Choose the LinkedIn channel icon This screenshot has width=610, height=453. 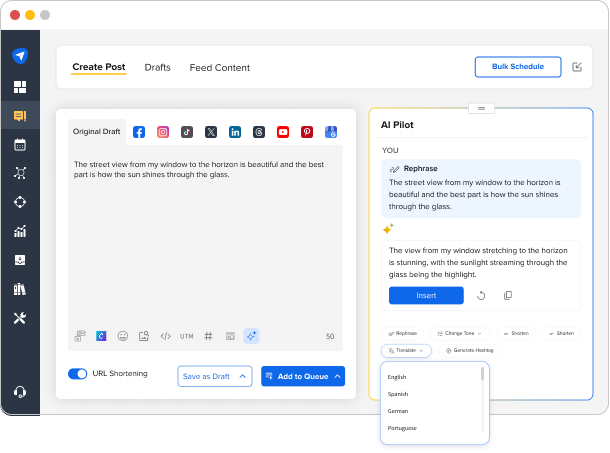point(235,131)
